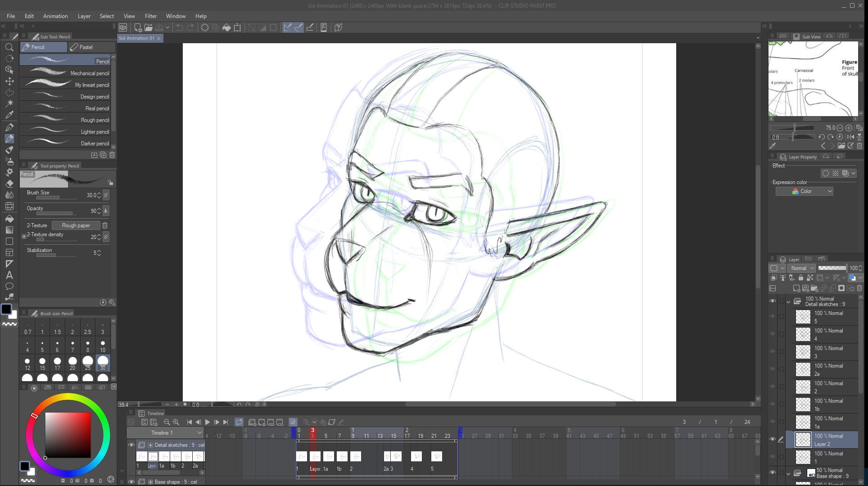The height and width of the screenshot is (486, 868).
Task: Click the Clear layer icon in command bar
Action: (205, 27)
